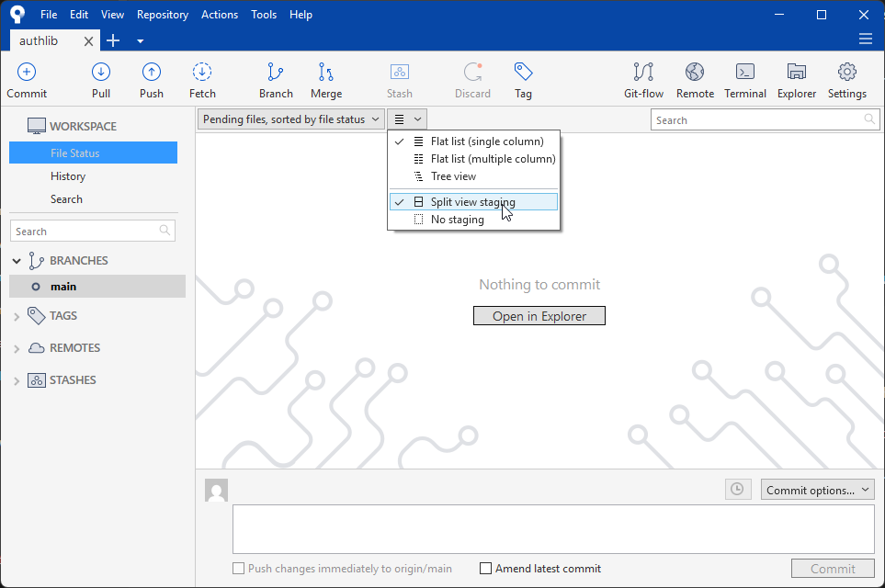This screenshot has height=588, width=885.
Task: Switch to Tree view
Action: click(x=473, y=176)
